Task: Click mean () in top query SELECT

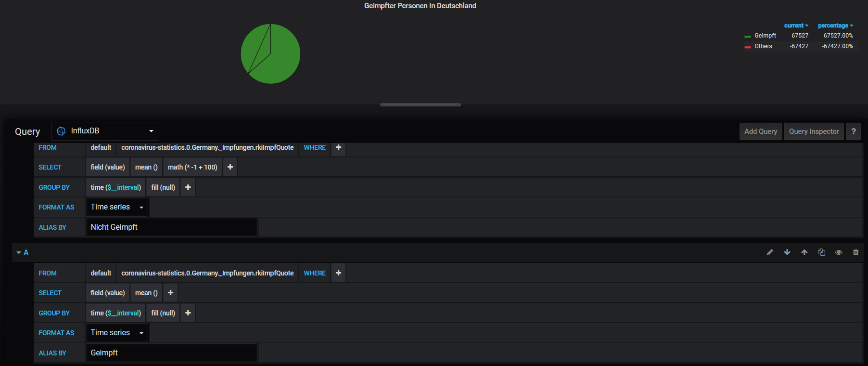Action: pos(146,167)
